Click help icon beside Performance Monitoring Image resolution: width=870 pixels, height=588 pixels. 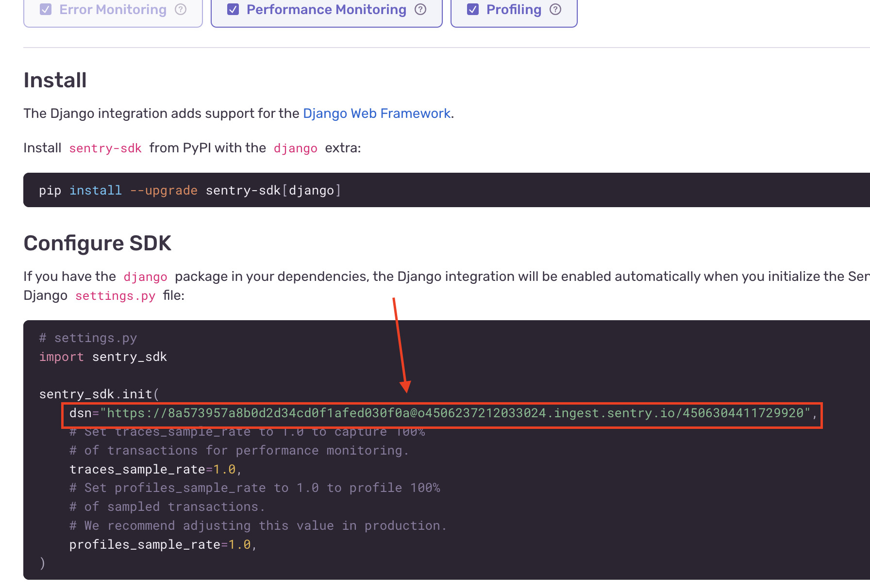[x=420, y=10]
